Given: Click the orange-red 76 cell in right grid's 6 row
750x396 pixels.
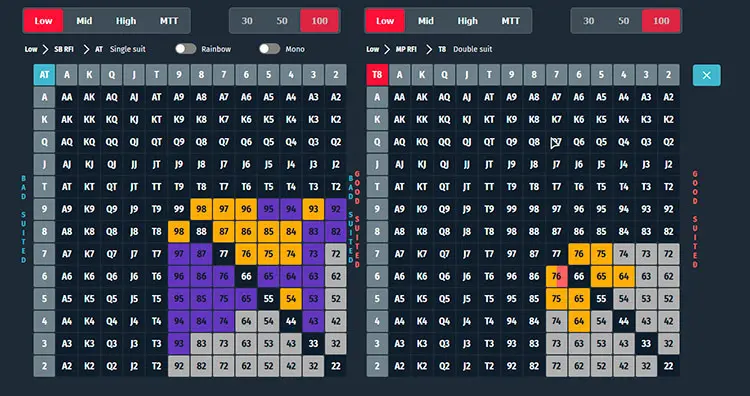Looking at the screenshot, I should pyautogui.click(x=556, y=276).
